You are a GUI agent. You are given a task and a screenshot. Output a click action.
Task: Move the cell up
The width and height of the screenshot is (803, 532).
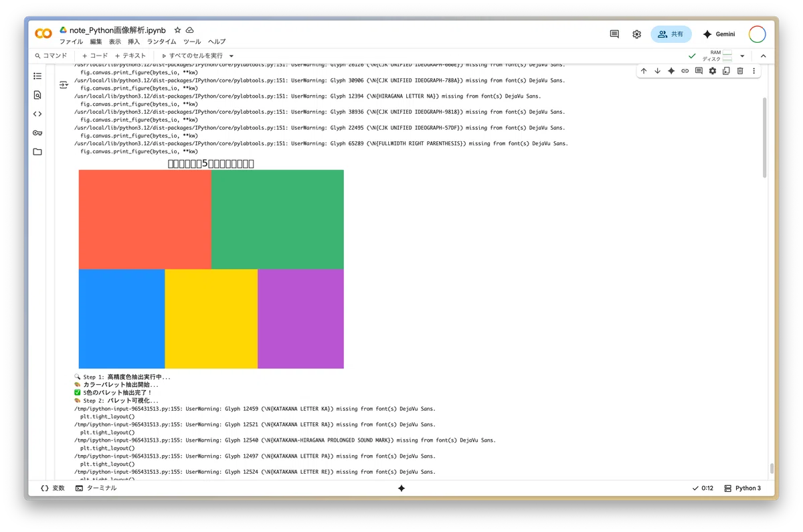644,71
